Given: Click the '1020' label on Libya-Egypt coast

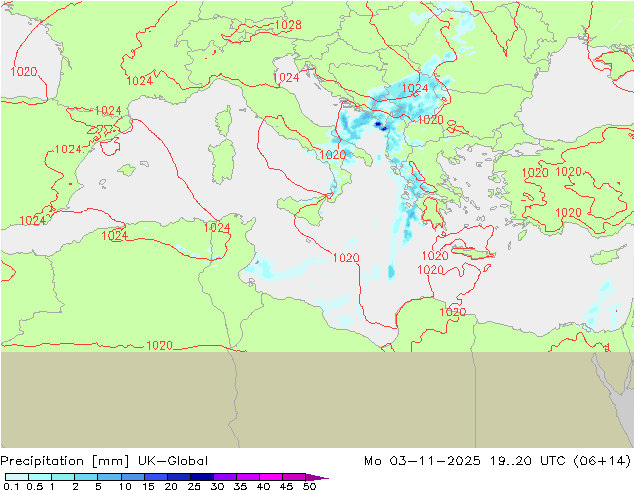Looking at the screenshot, I should click(452, 312).
